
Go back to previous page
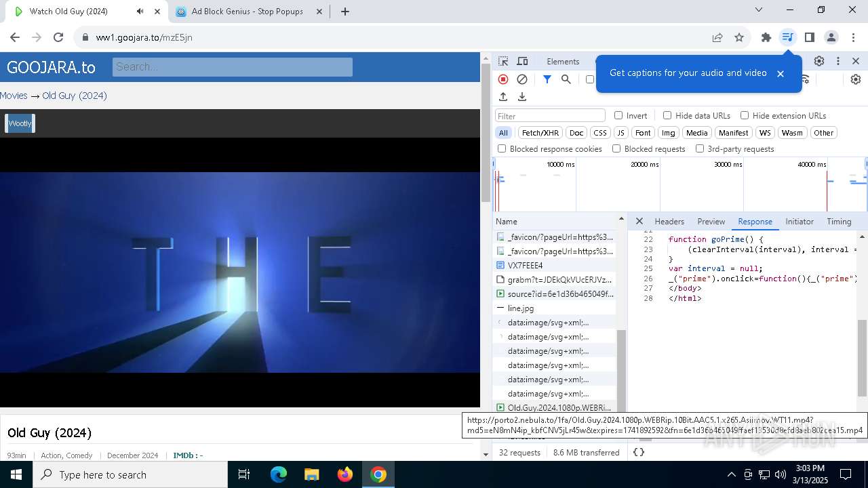coord(15,37)
